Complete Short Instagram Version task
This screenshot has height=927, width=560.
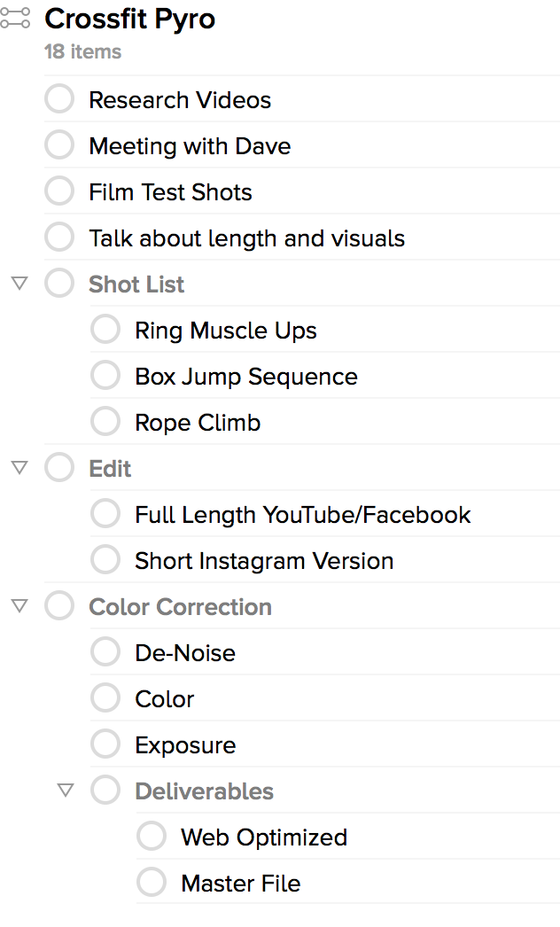tap(105, 560)
